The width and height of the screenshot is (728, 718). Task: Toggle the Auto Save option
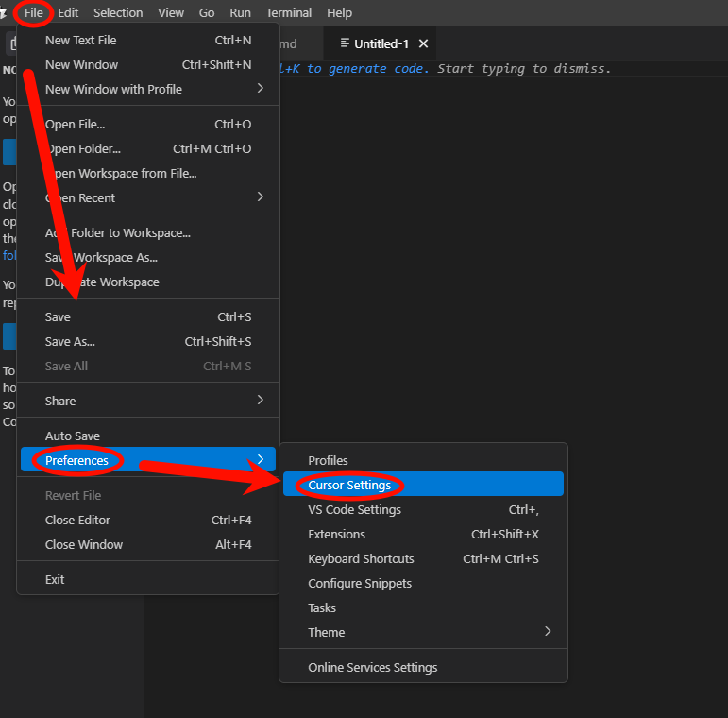[x=73, y=436]
